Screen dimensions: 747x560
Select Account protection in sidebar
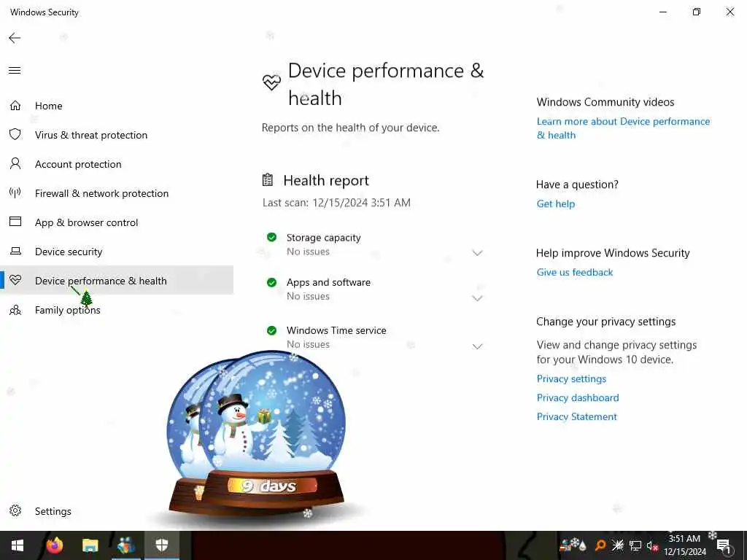117,164
